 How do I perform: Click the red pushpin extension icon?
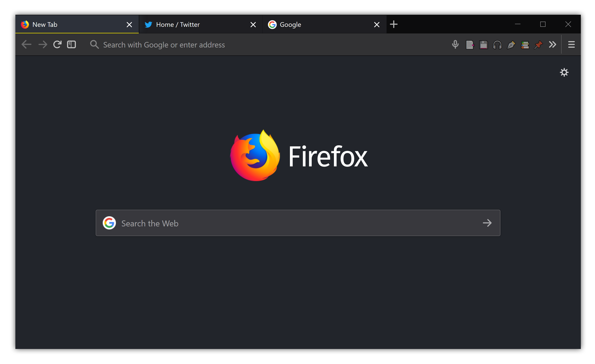[x=539, y=45]
